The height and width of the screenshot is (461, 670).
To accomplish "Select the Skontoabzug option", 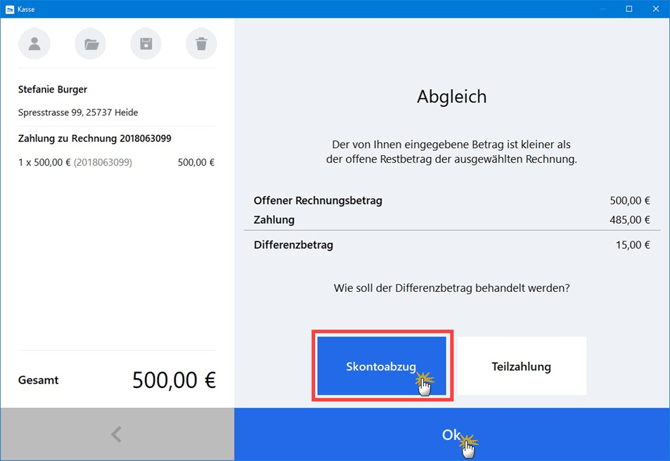I will click(381, 366).
